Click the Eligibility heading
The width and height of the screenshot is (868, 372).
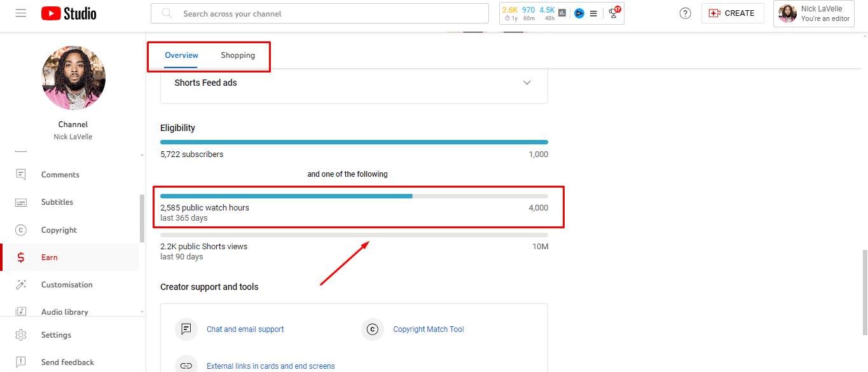click(177, 128)
